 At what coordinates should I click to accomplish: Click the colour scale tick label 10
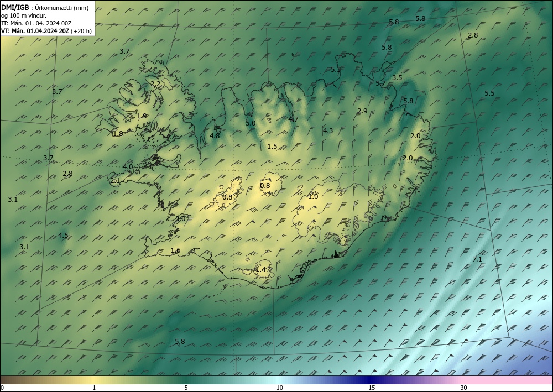point(279,388)
